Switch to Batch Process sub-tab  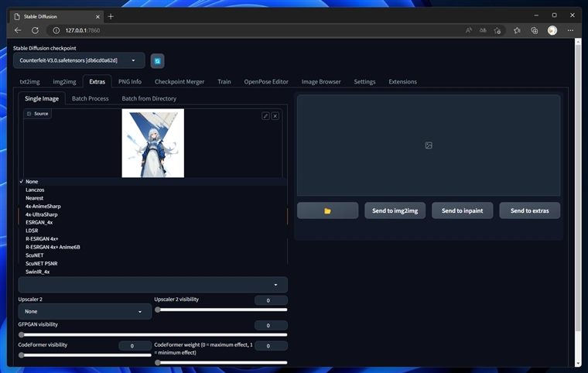[x=90, y=98]
